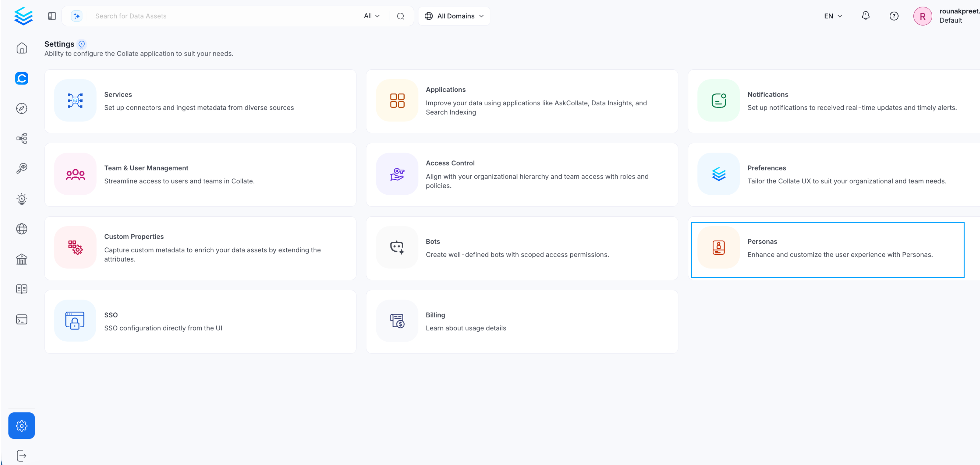
Task: Open the Billing settings card
Action: [x=522, y=322]
